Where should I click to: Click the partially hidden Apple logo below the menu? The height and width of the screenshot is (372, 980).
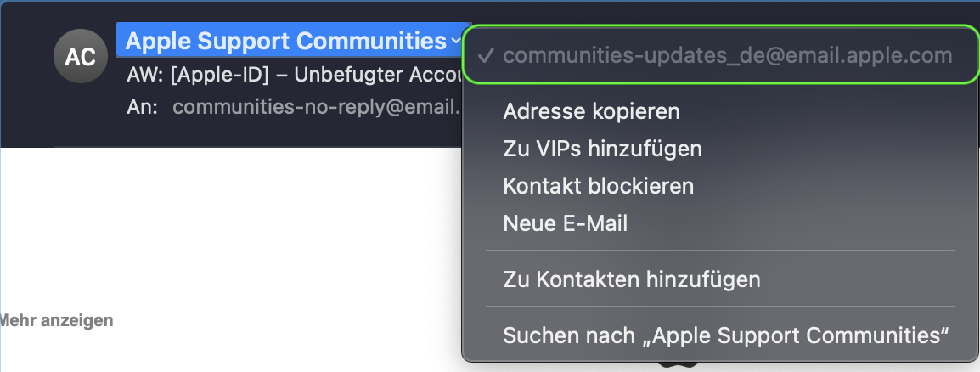(676, 366)
